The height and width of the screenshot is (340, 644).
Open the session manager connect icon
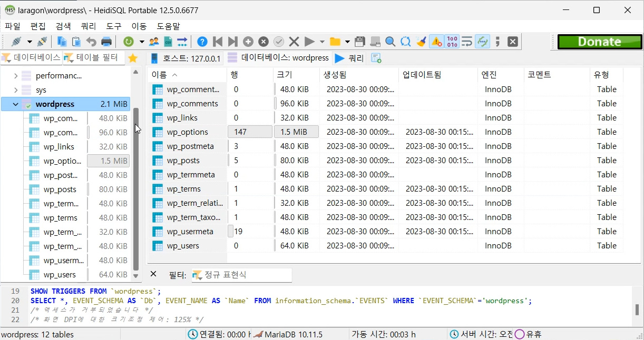point(17,42)
